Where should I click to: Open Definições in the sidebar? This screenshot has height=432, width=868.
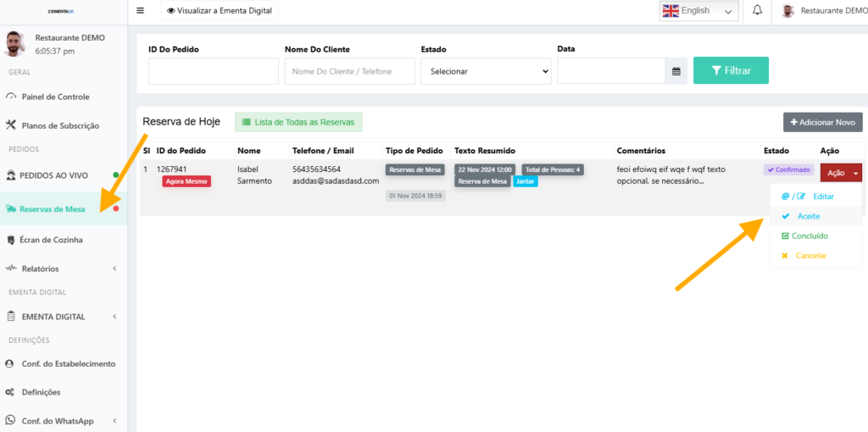coord(41,392)
